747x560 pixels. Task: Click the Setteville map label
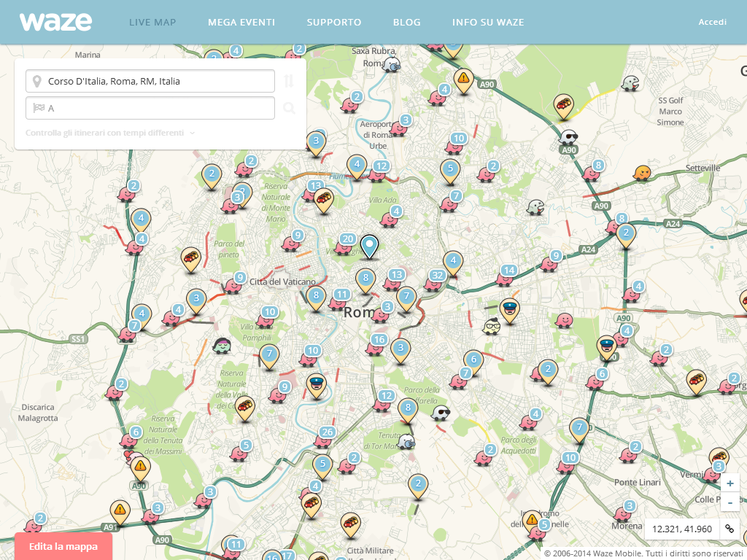[703, 168]
